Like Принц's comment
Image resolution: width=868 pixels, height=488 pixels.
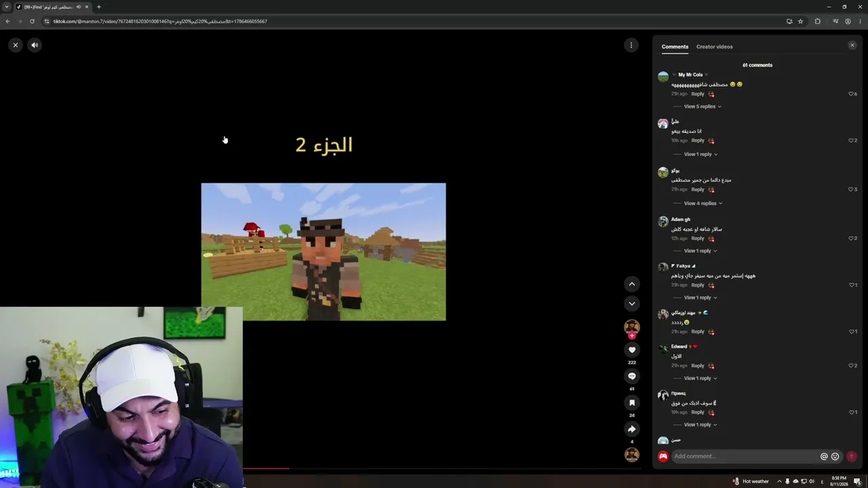852,412
